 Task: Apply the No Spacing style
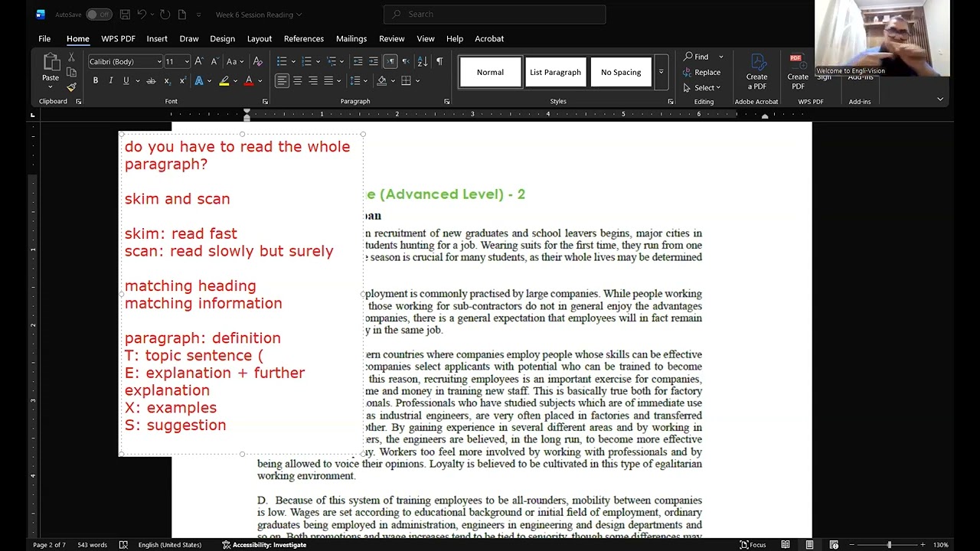621,72
